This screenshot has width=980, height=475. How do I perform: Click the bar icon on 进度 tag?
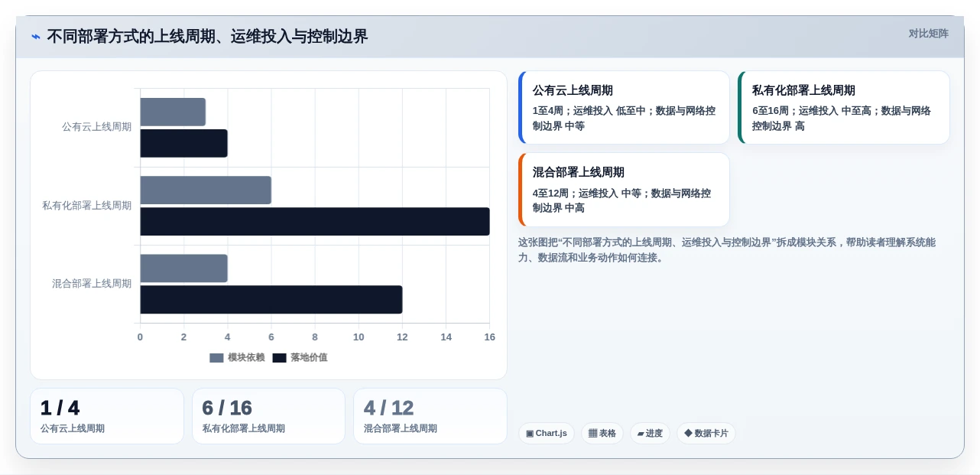tap(641, 434)
